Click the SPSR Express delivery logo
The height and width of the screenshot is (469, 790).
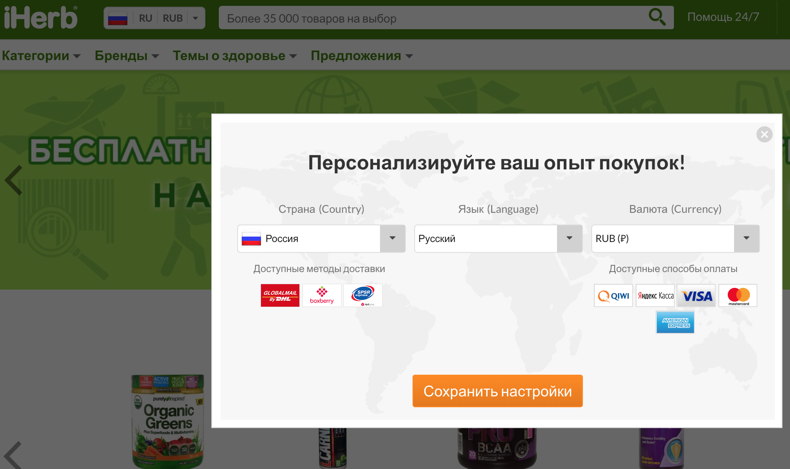click(363, 295)
